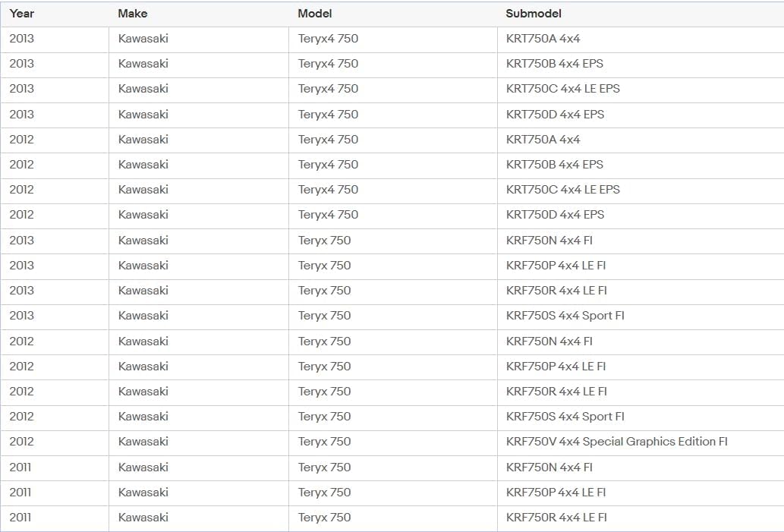Select KRF750V 4x4 Special Graphics Edition FI
The width and height of the screenshot is (784, 532).
click(616, 442)
